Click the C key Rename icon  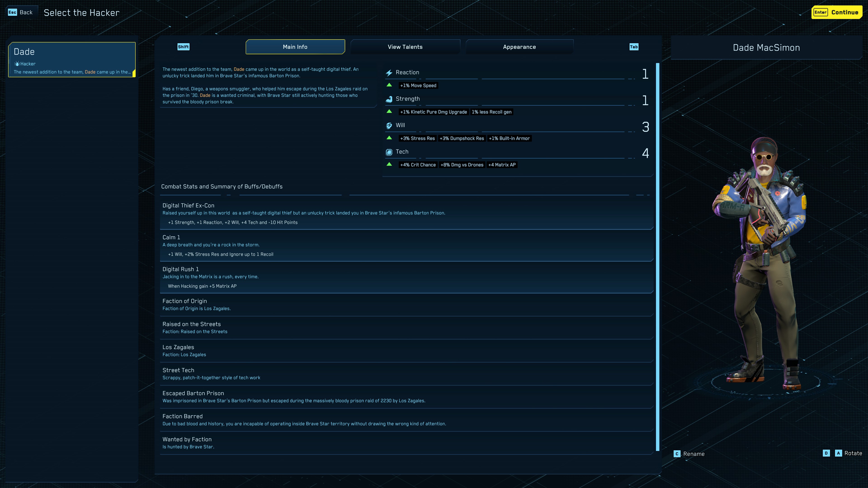coord(677,454)
